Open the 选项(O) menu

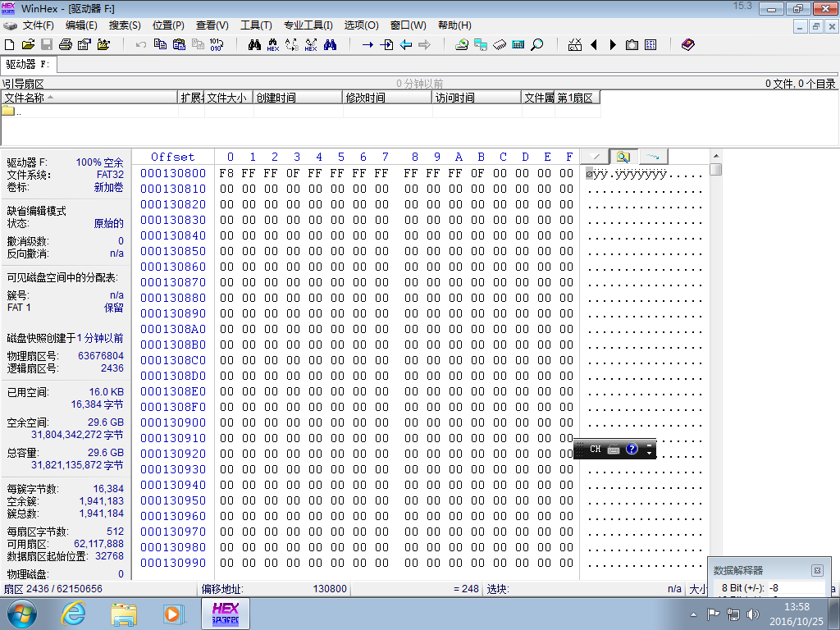point(361,25)
